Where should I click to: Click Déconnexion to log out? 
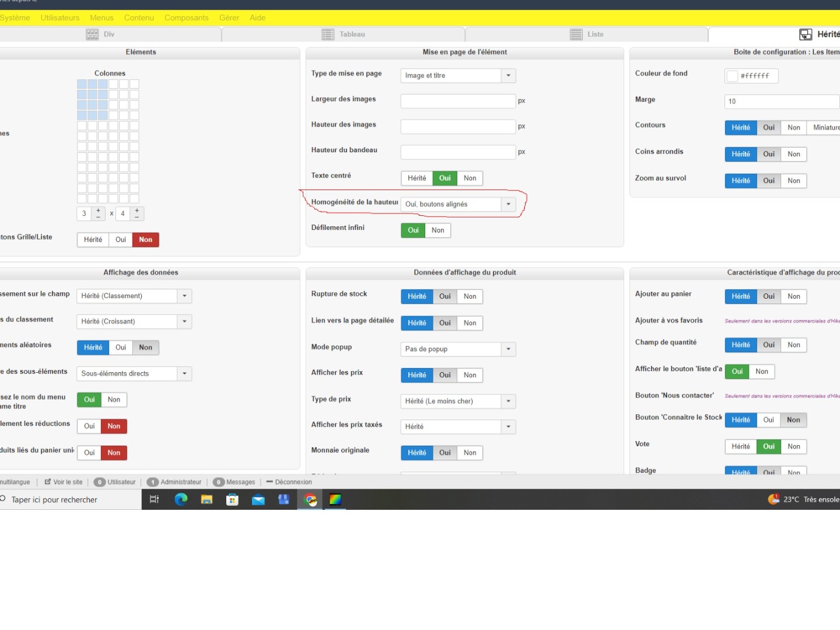[293, 482]
